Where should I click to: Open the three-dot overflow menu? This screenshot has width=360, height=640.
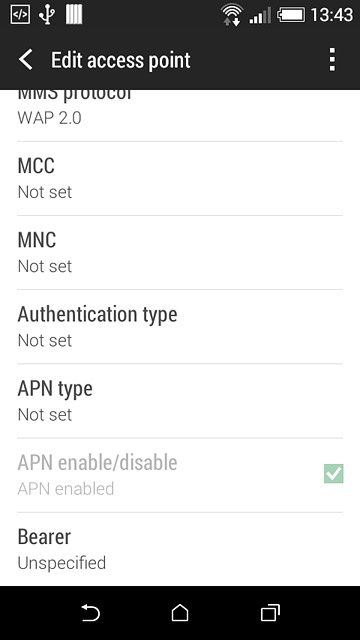coord(332,60)
